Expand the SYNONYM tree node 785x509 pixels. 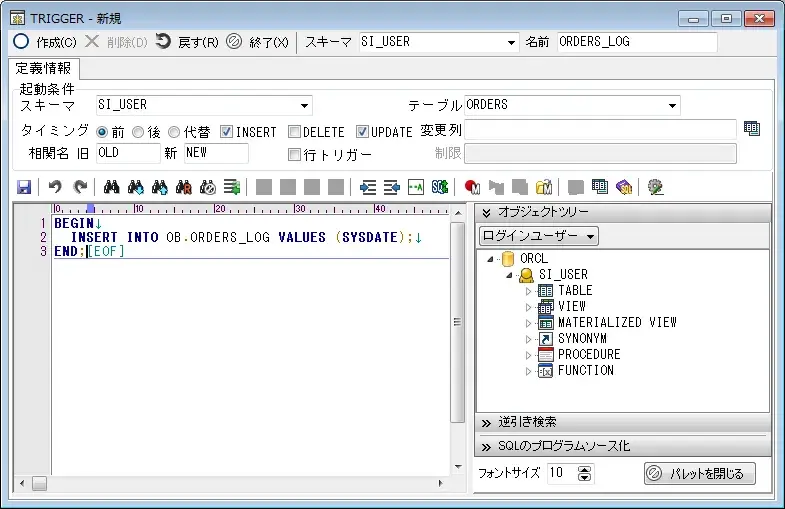[x=528, y=339]
